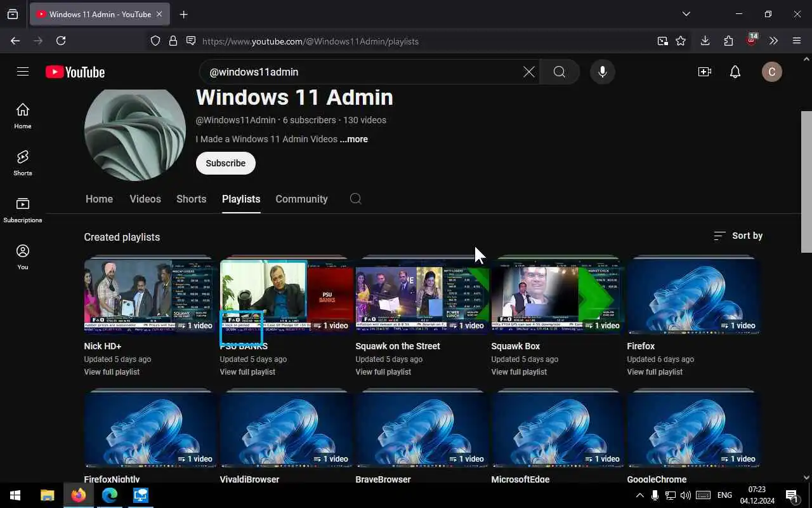
Task: Reload the page
Action: click(61, 41)
